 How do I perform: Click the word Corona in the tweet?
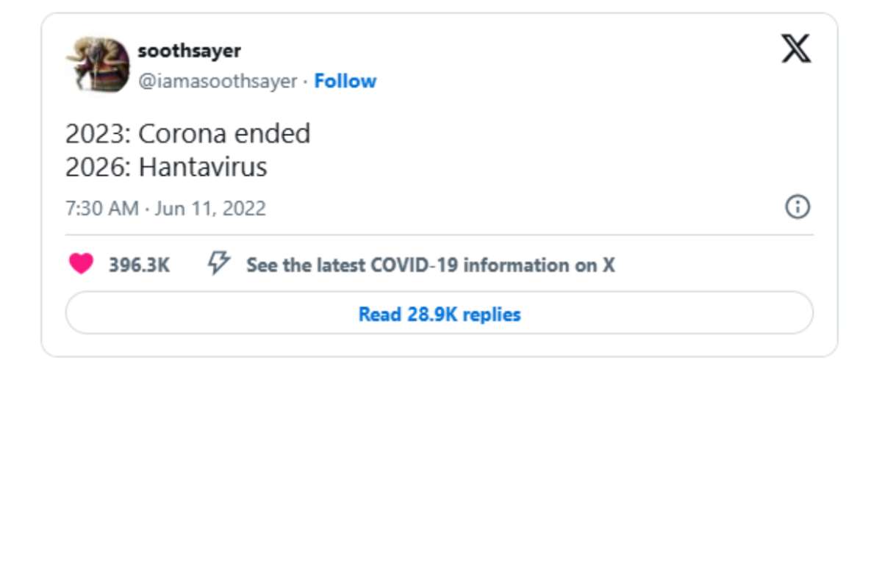click(x=183, y=134)
